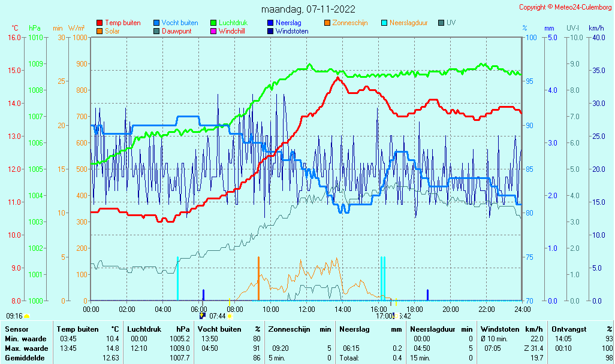The width and height of the screenshot is (615, 364).
Task: Click the Solar legend label
Action: [112, 31]
